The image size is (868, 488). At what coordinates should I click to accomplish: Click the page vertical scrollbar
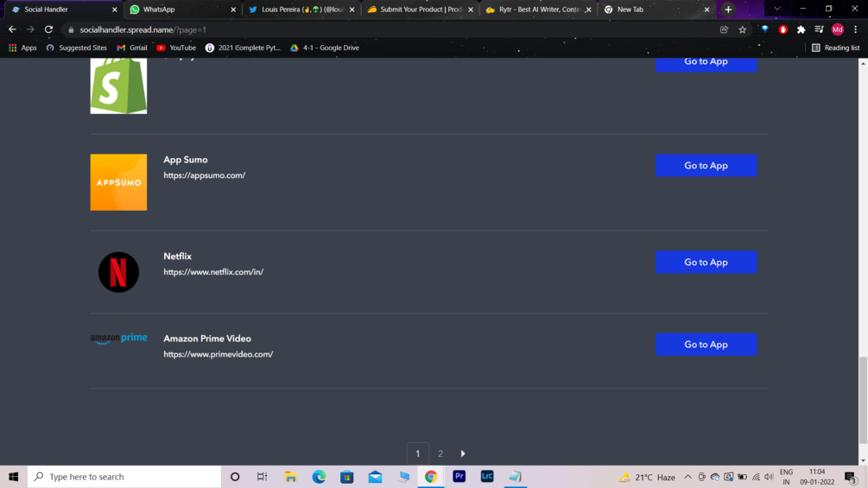863,400
